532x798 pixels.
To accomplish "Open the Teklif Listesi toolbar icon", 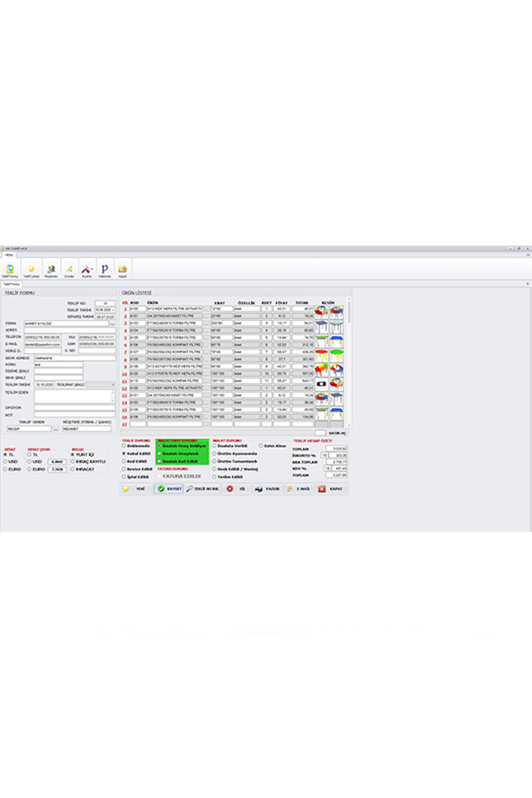I will [x=31, y=269].
